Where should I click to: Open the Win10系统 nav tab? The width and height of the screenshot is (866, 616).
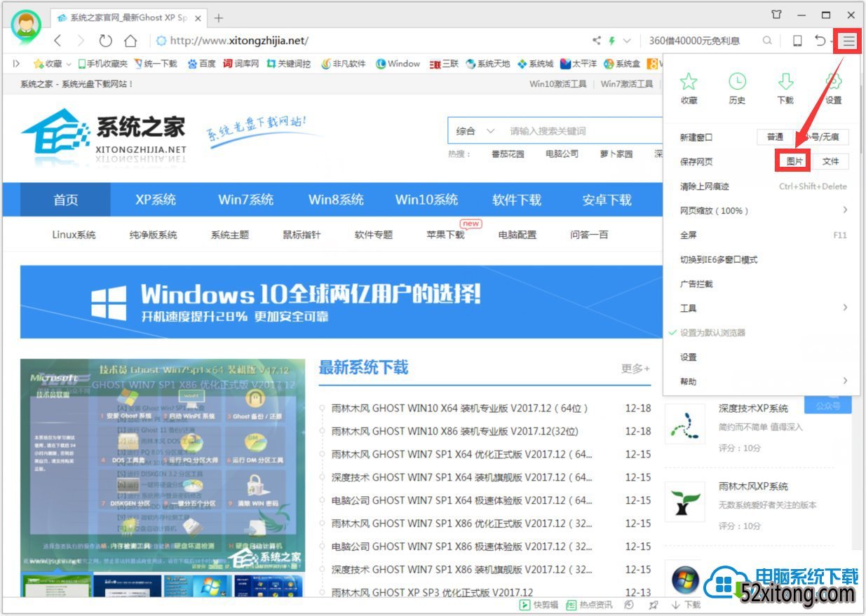point(426,200)
